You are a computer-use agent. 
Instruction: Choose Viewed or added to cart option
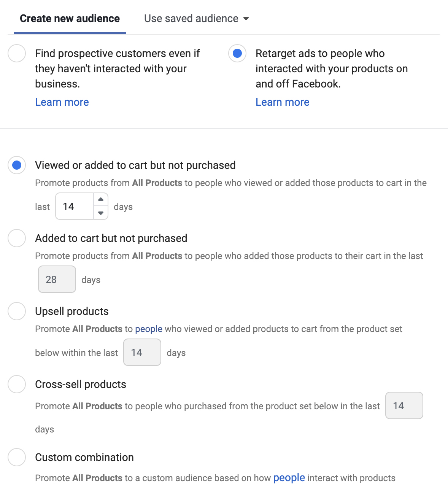[x=17, y=165]
